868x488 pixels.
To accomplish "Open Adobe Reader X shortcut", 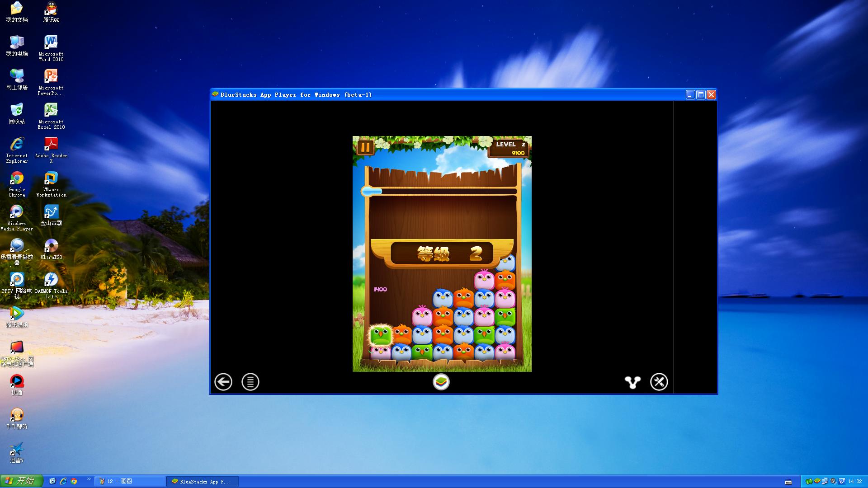I will coord(51,150).
